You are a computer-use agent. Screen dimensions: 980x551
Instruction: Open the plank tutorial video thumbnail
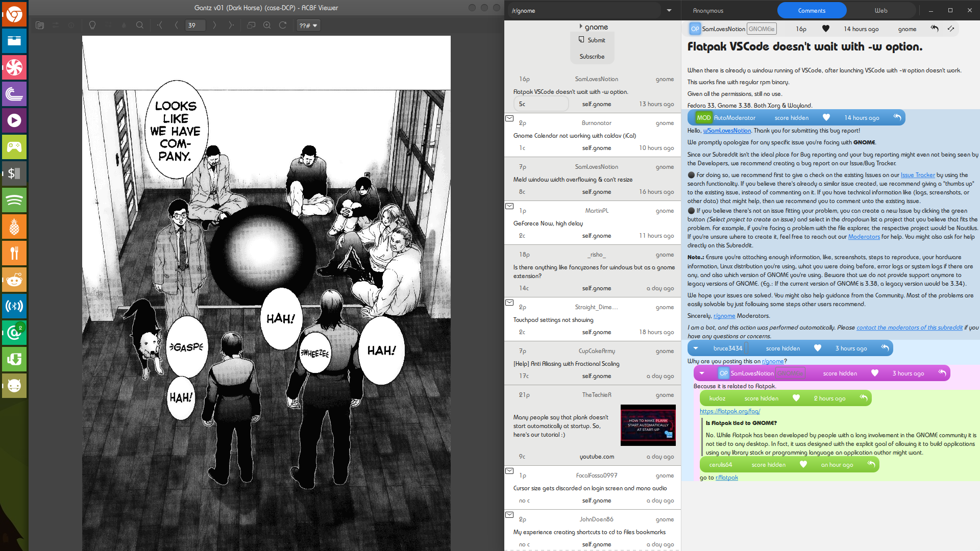click(x=648, y=425)
